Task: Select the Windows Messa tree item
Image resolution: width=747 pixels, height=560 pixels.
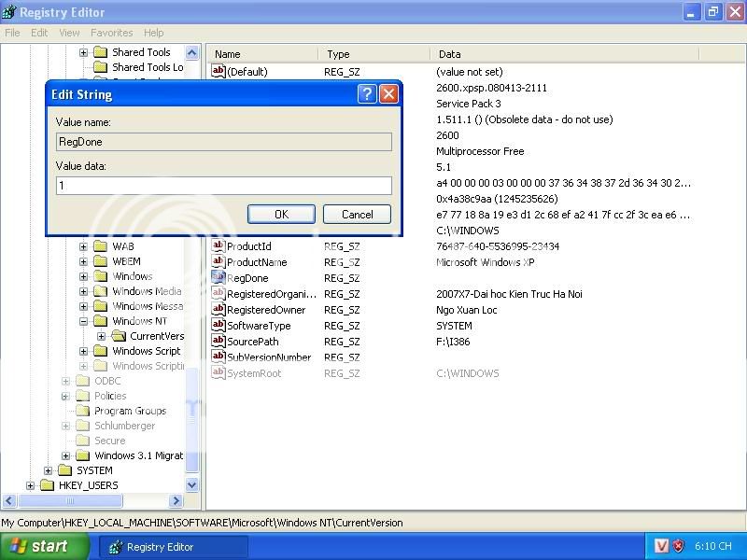Action: click(148, 306)
